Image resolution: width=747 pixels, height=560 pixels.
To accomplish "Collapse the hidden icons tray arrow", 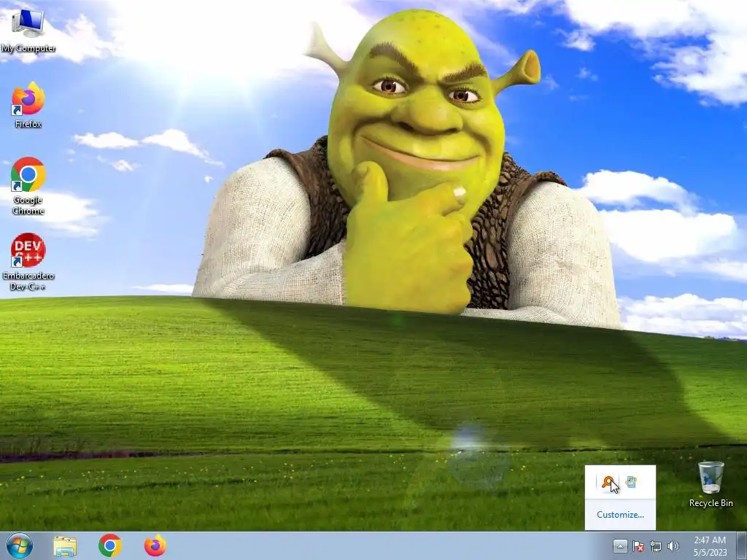I will coord(620,545).
